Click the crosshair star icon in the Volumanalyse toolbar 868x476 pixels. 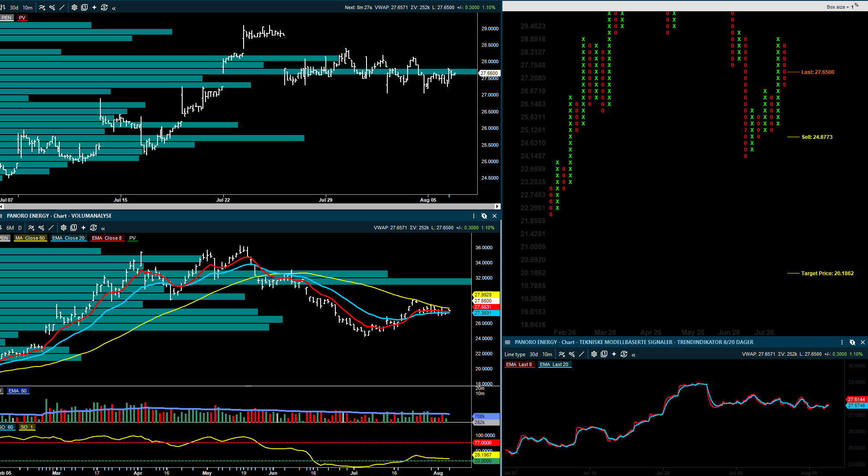[84, 228]
